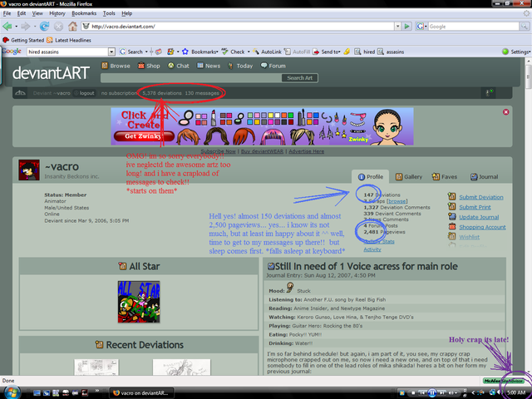Open the deviantART Shop link
The image size is (532, 399).
(149, 66)
